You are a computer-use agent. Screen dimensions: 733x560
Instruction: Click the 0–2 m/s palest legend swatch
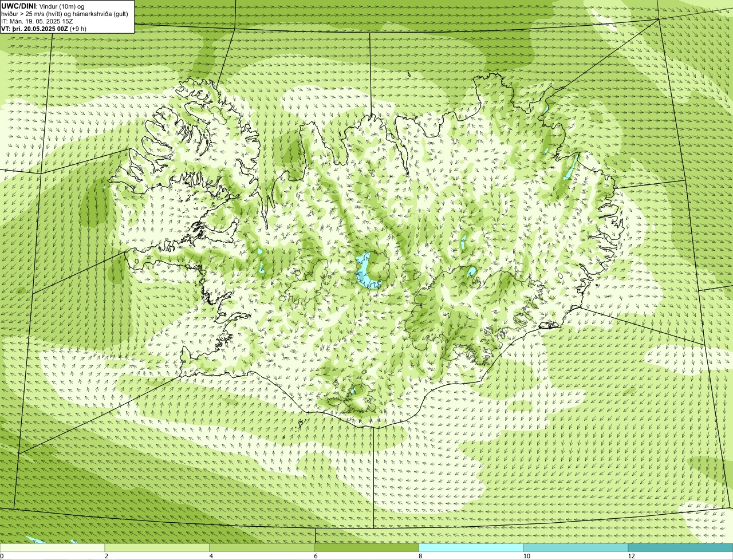[x=53, y=547]
